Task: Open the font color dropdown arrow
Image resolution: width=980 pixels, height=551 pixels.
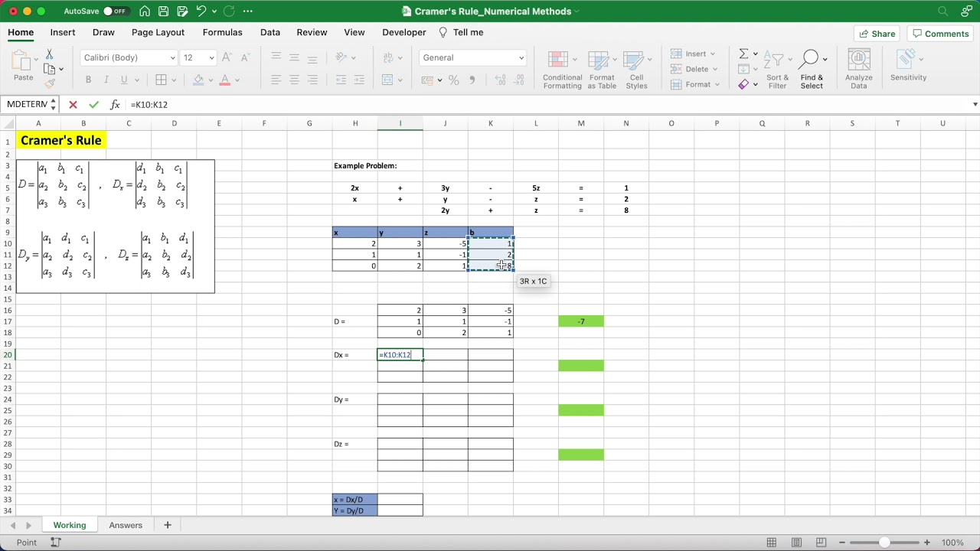Action: (x=237, y=80)
